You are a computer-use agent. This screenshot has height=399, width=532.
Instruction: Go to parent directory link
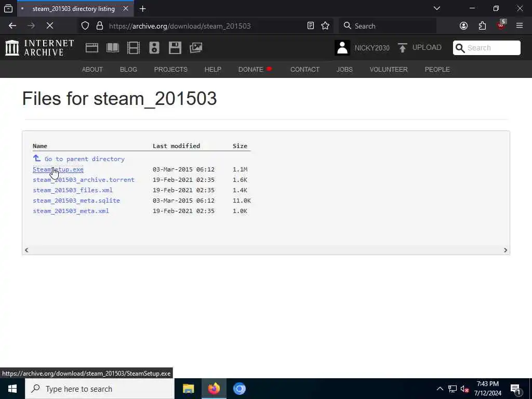[x=85, y=159]
